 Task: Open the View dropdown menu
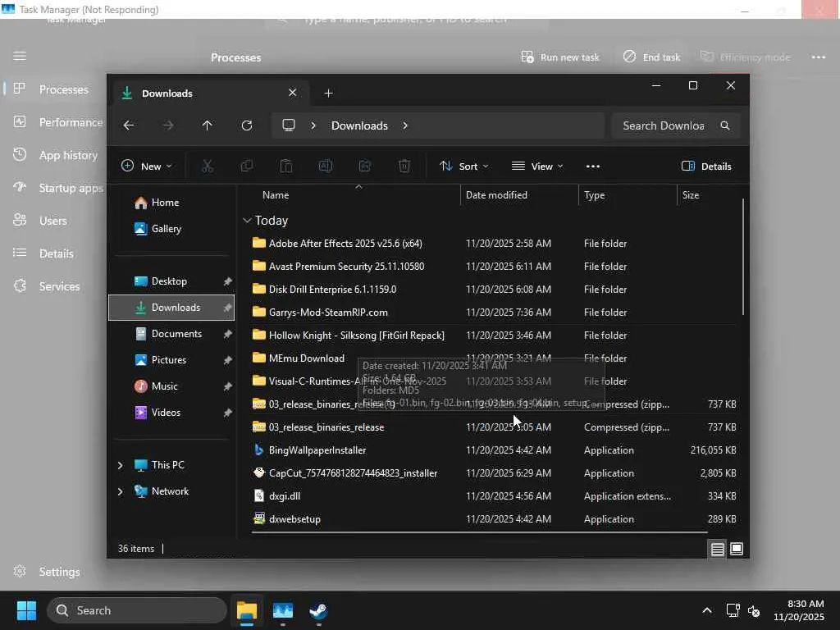pyautogui.click(x=537, y=166)
